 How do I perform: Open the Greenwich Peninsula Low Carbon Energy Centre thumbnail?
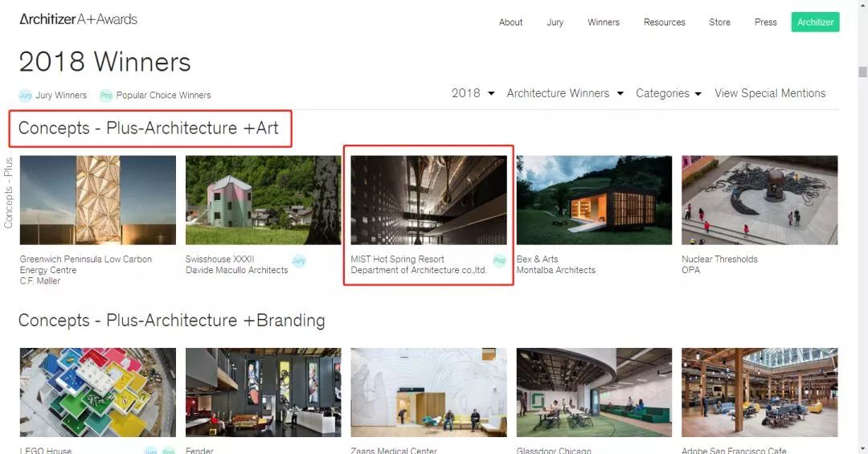coord(97,200)
